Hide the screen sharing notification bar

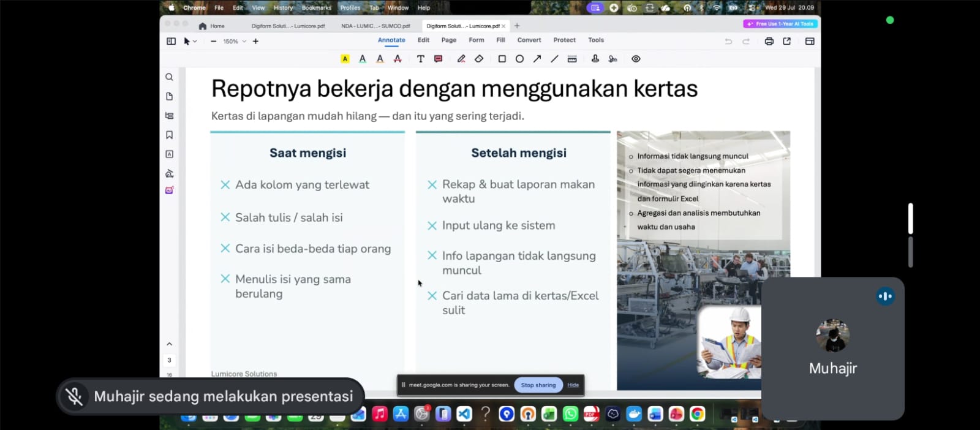pyautogui.click(x=573, y=385)
